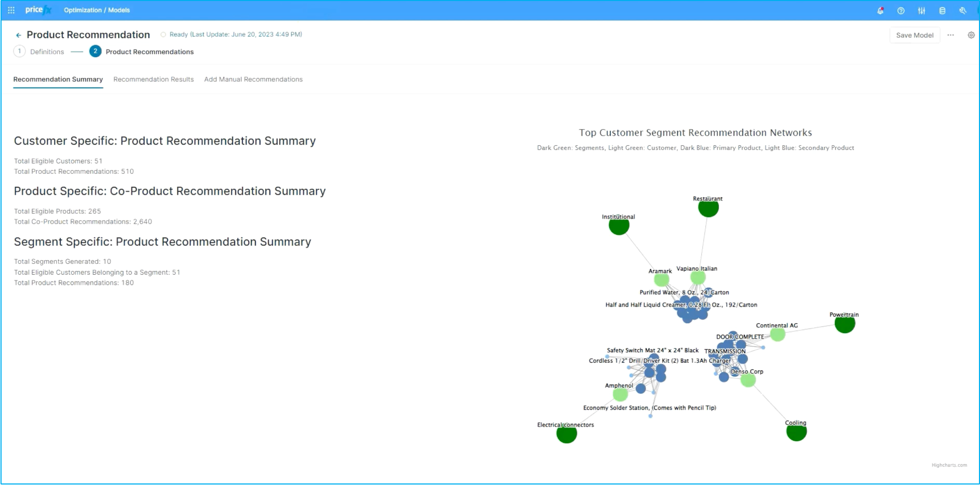The image size is (980, 485).
Task: Click the Product Recommendation page title
Action: (x=88, y=35)
